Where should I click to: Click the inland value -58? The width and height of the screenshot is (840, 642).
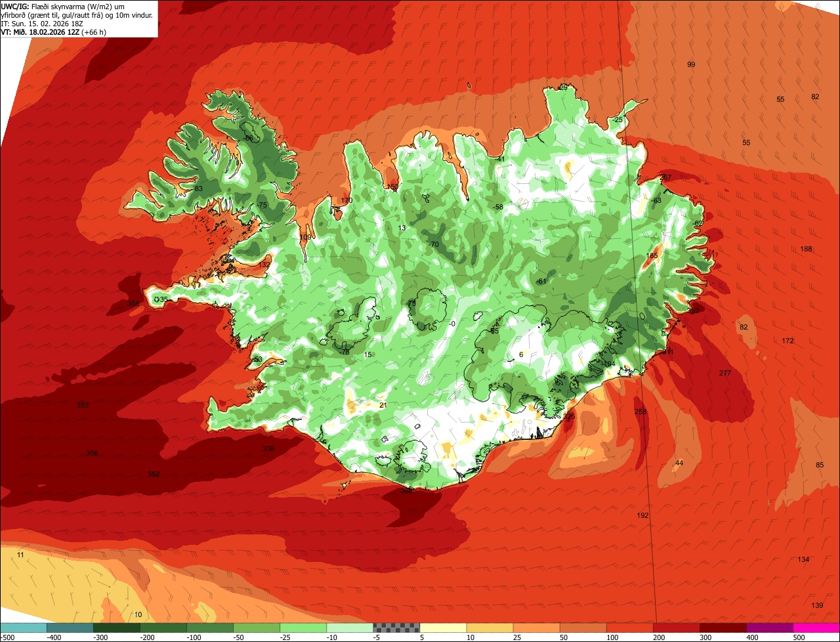498,207
